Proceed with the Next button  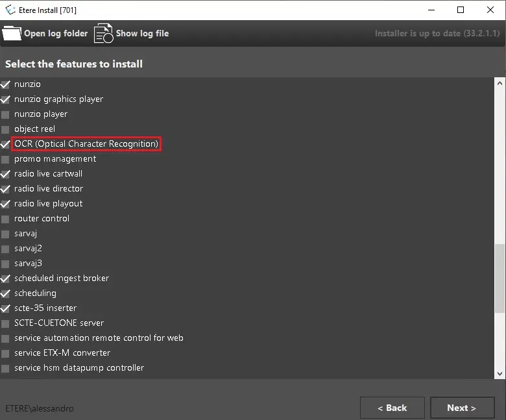tap(461, 408)
